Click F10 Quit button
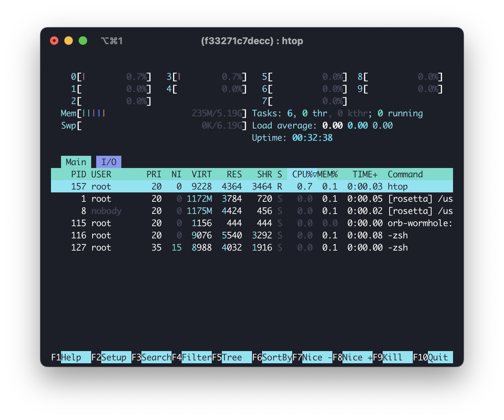Viewport: 504px width, 420px height. coord(433,357)
